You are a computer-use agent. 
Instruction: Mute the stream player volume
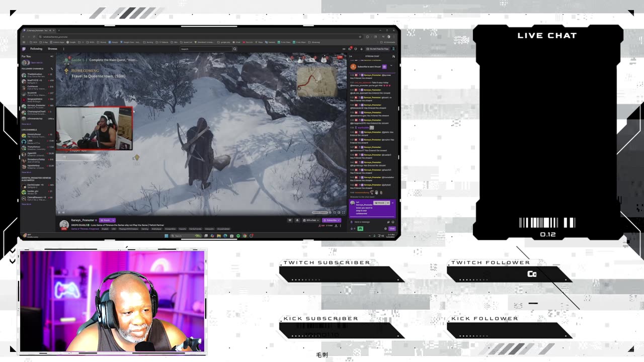[63, 212]
